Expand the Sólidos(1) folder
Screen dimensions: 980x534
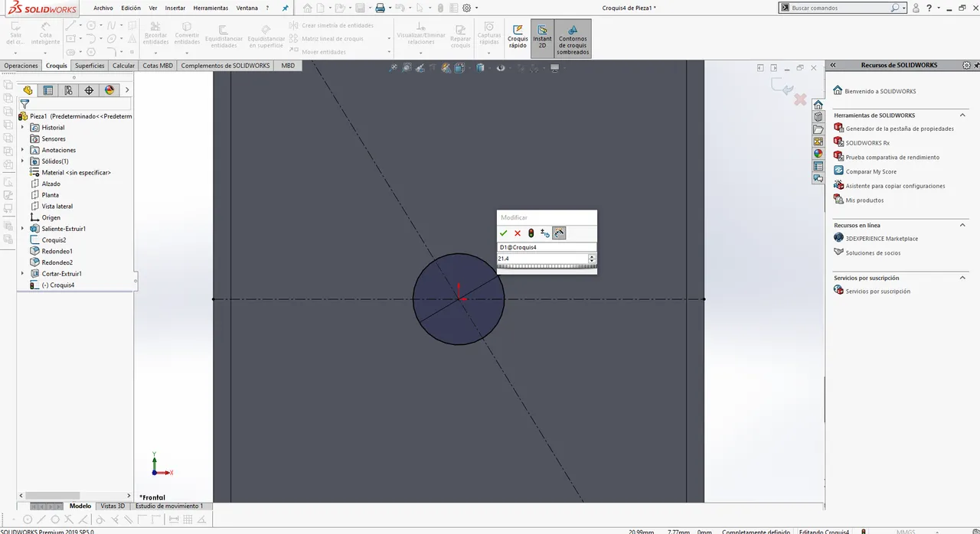tap(22, 161)
